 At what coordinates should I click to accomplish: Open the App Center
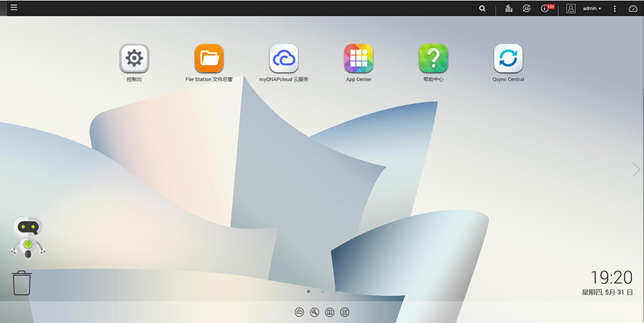coord(358,59)
